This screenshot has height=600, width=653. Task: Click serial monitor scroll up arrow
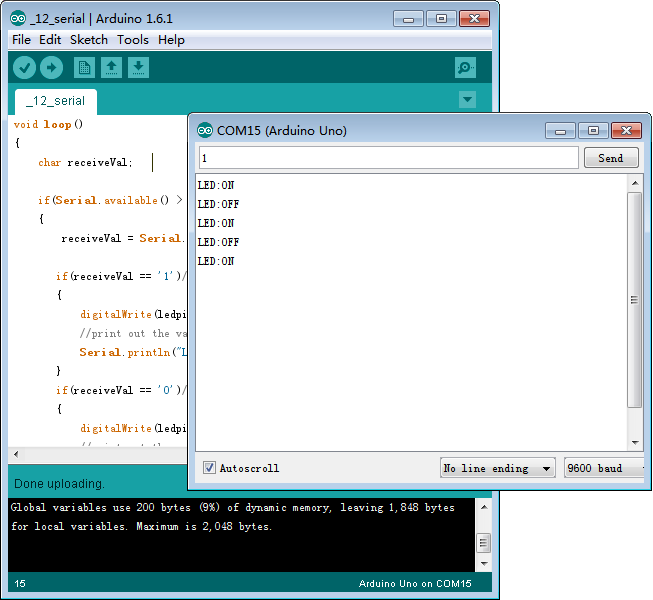635,183
